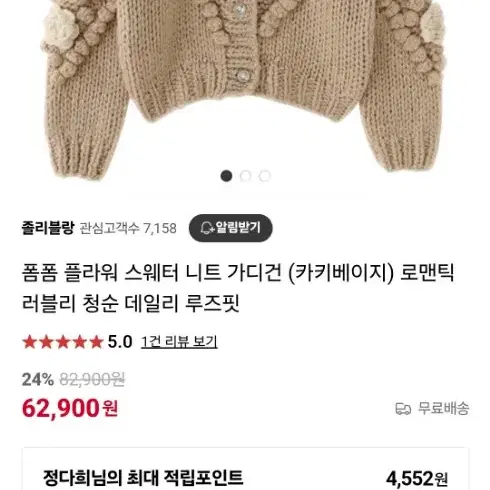Click the 4,552원 points amount
Viewport: 490px width, 490px height.
(417, 479)
